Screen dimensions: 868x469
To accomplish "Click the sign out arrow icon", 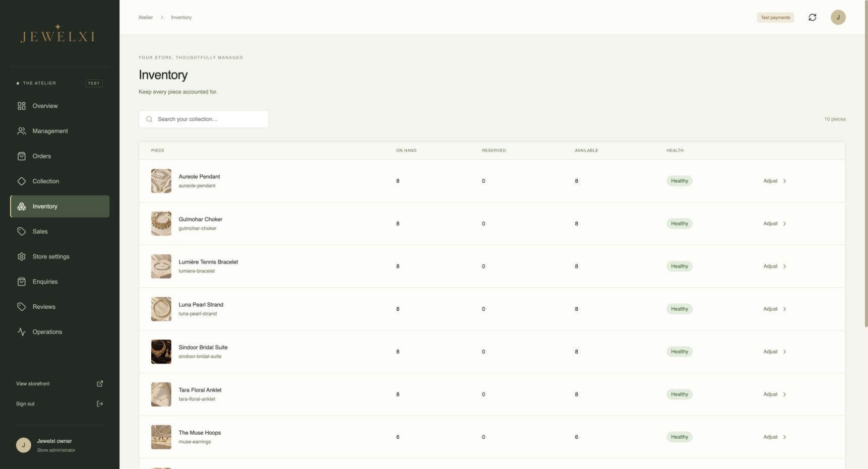I will pos(100,404).
